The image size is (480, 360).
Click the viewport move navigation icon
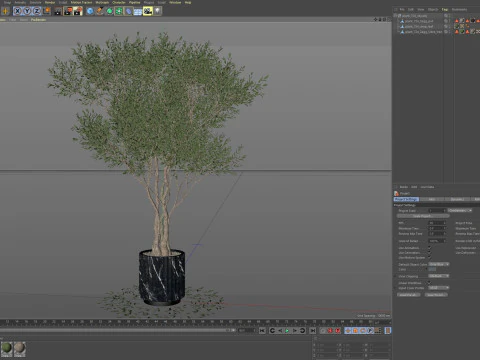click(x=375, y=19)
